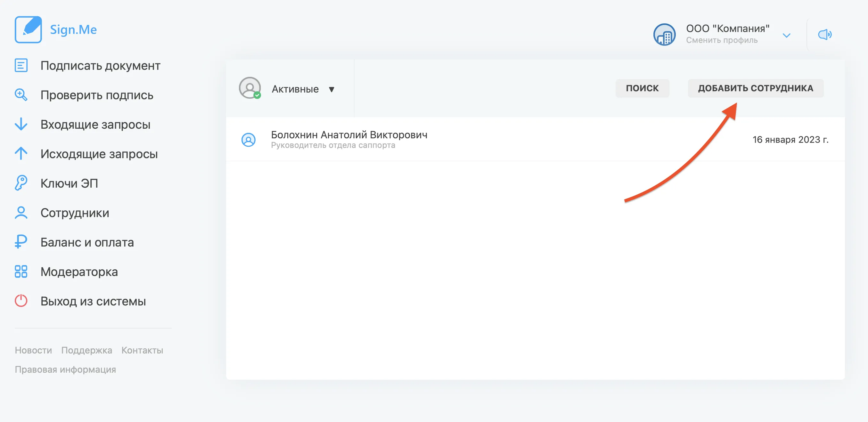The width and height of the screenshot is (868, 422).
Task: Open Правовая информация link
Action: [x=65, y=369]
